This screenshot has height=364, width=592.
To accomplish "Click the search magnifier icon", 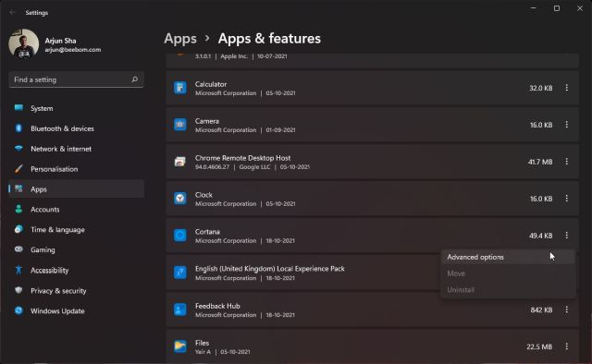I will 134,79.
